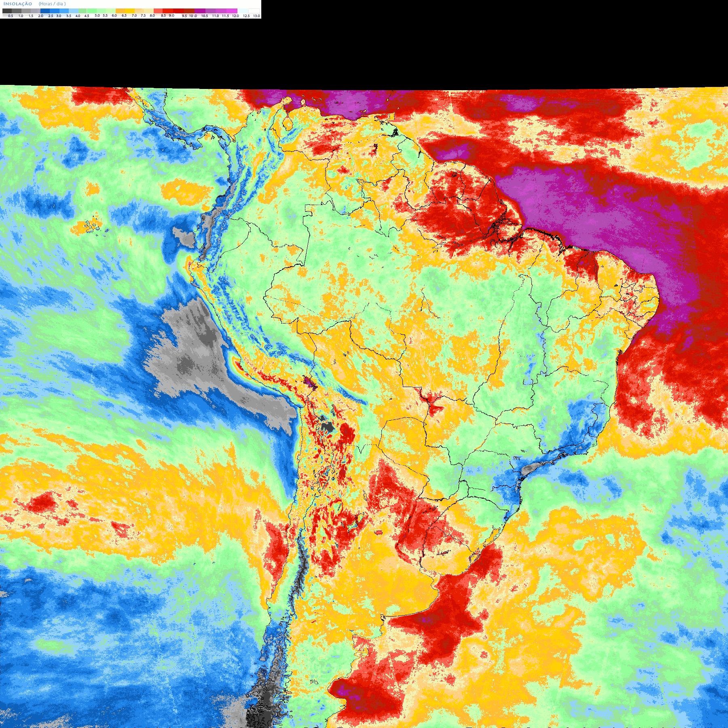Click the 12.0 legend value
Image resolution: width=728 pixels, height=728 pixels.
[235, 16]
